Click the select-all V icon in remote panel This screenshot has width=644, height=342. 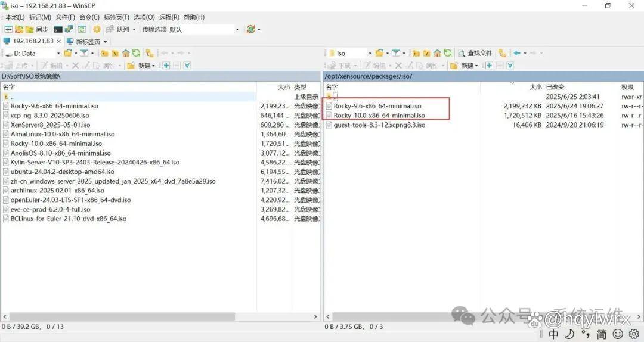coord(510,66)
